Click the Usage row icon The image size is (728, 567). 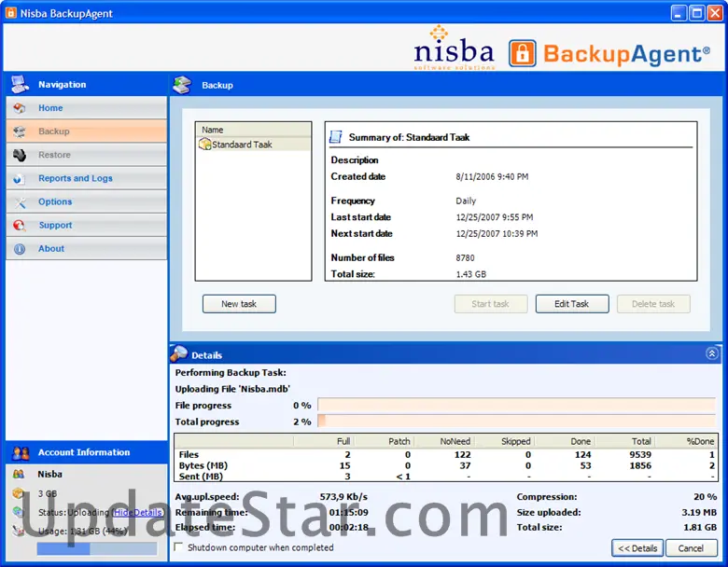click(18, 531)
